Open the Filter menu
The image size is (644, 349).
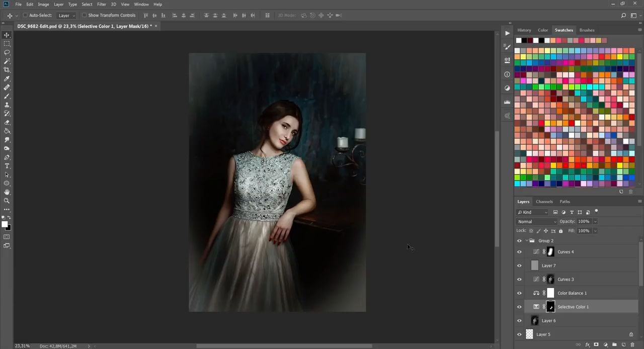tap(102, 4)
